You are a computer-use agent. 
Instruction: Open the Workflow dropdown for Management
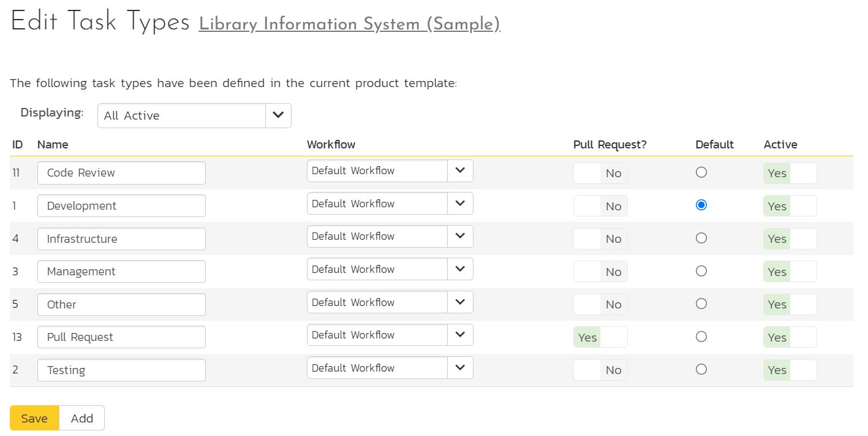pyautogui.click(x=390, y=269)
